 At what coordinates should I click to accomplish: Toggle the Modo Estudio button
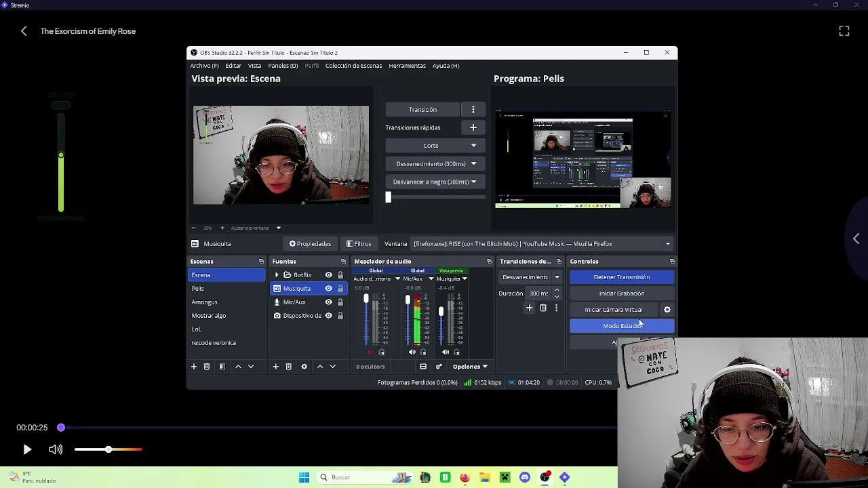[x=622, y=326]
